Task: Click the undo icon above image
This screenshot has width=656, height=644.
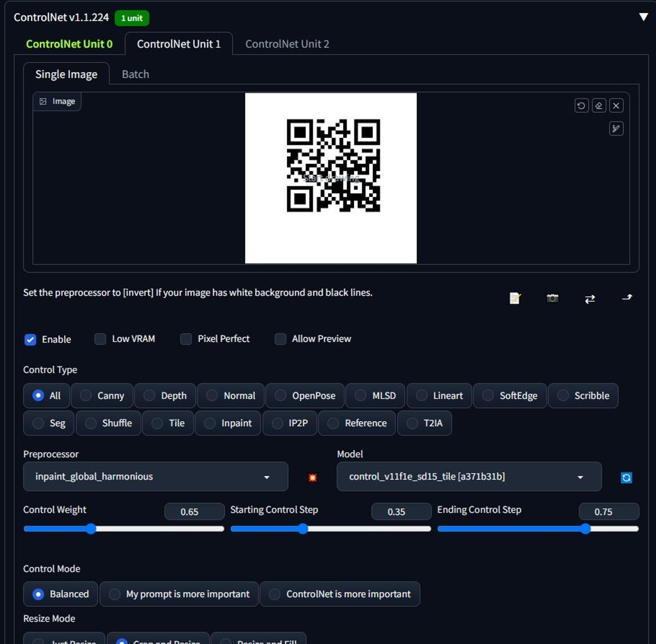Action: (581, 106)
